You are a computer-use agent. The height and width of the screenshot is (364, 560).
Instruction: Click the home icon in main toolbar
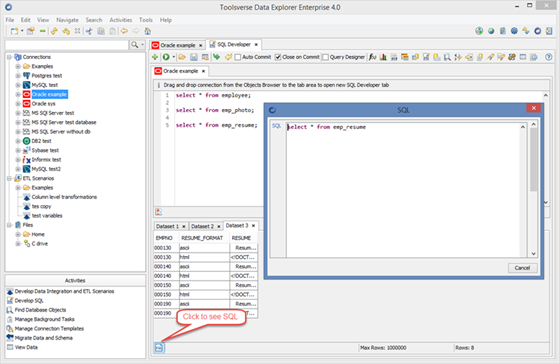point(148,31)
